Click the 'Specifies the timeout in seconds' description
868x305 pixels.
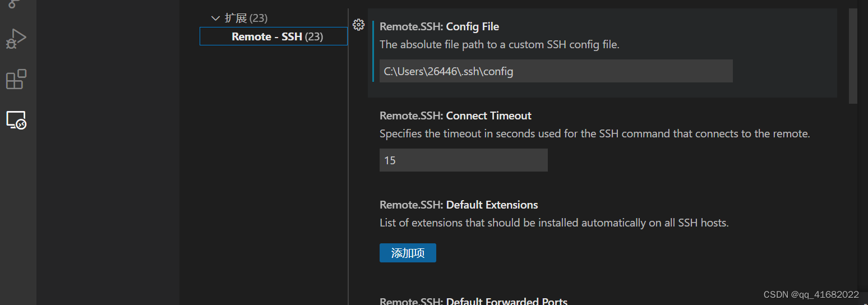pos(595,134)
